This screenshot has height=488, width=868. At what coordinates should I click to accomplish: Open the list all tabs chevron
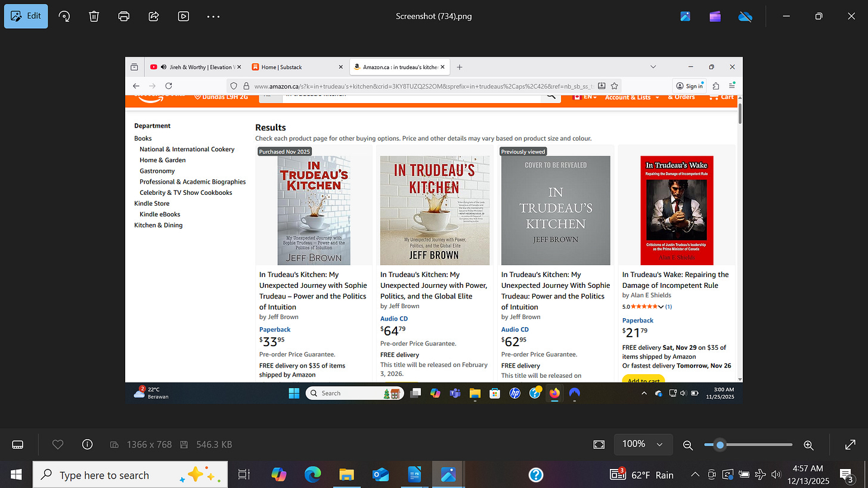click(653, 67)
